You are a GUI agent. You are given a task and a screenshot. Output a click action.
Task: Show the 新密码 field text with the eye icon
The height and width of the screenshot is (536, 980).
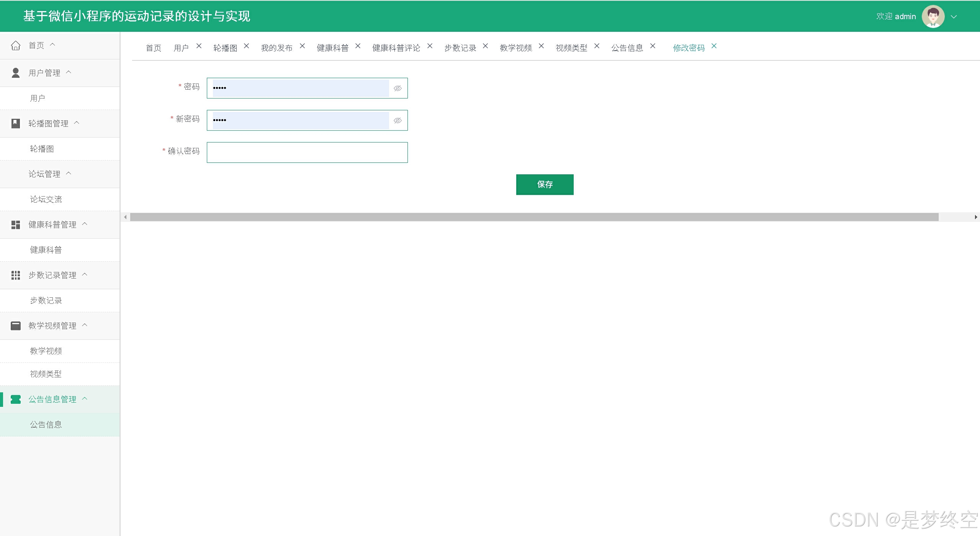[398, 121]
